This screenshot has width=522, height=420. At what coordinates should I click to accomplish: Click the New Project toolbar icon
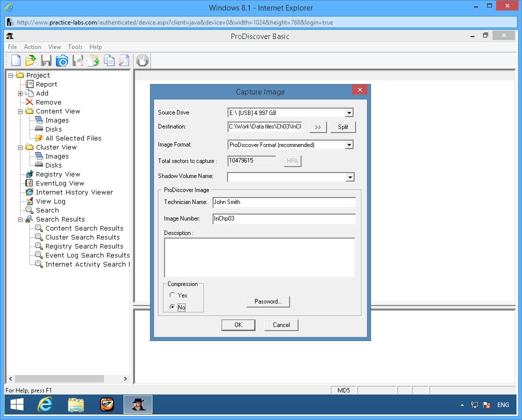click(16, 61)
